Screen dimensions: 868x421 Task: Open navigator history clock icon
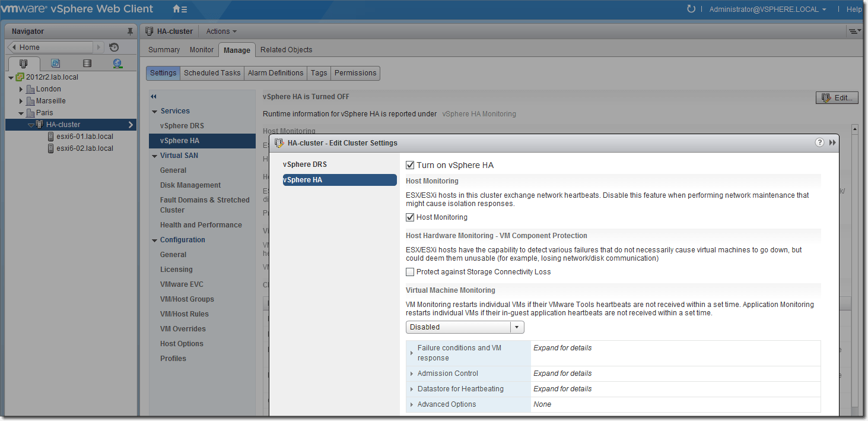(114, 48)
